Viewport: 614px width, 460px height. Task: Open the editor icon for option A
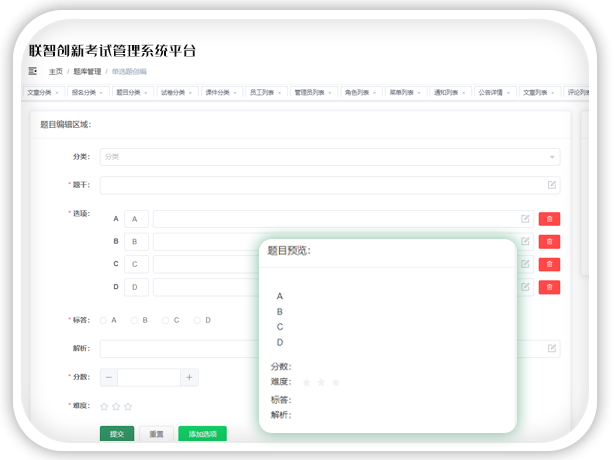click(525, 219)
